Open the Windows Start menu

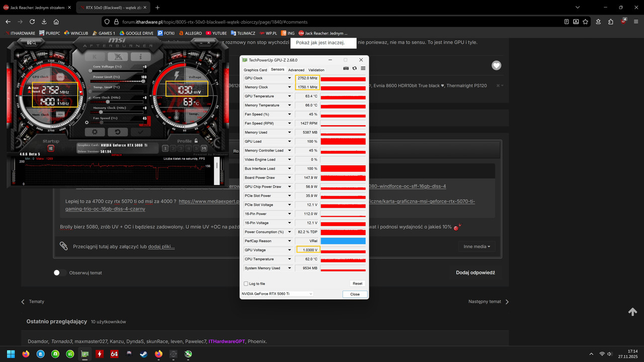(x=11, y=354)
